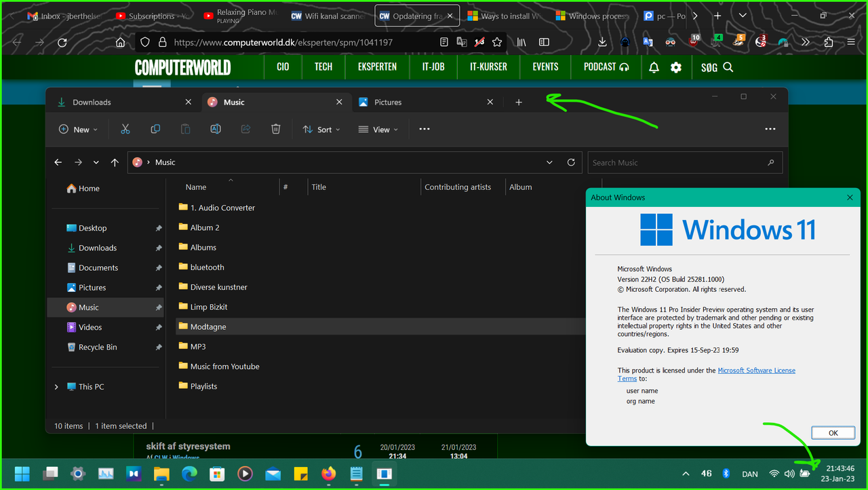This screenshot has width=868, height=490.
Task: Click the uBlock Origin icon showing 10
Action: (694, 41)
